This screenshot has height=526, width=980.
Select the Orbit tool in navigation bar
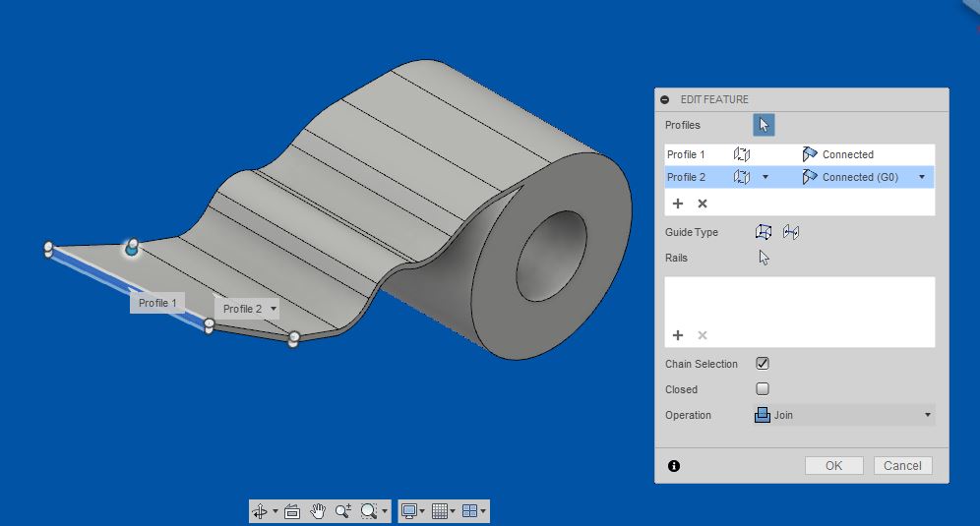[260, 511]
